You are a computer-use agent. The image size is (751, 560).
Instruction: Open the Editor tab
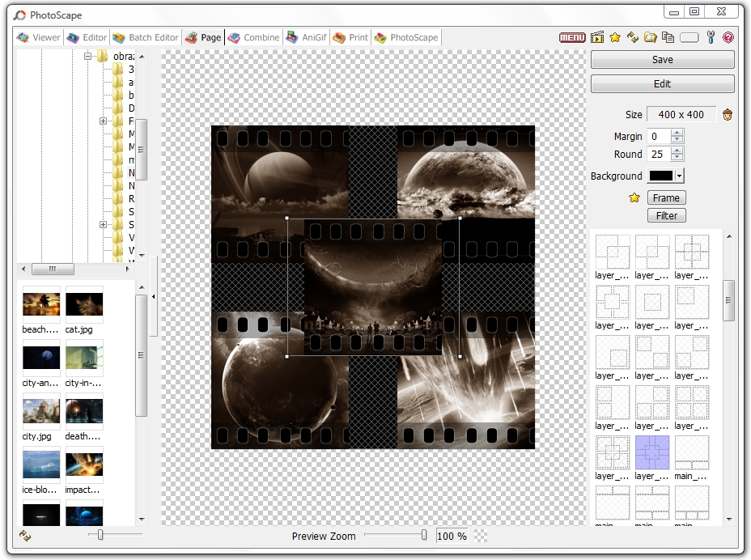87,37
